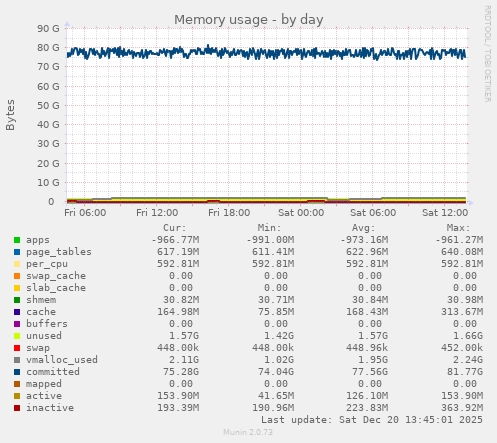Click the 'vmalloc_used' legend label
This screenshot has height=443, width=497.
(x=62, y=360)
